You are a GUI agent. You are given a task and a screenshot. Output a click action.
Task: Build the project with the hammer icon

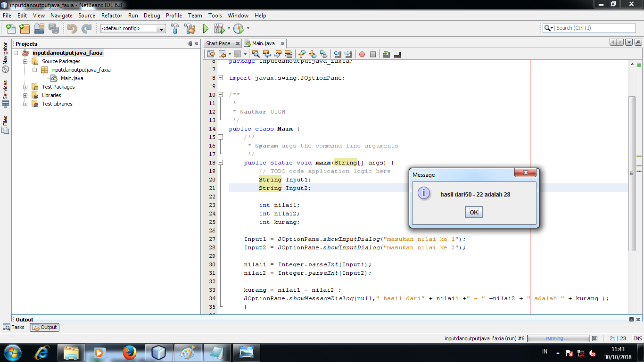click(x=175, y=28)
